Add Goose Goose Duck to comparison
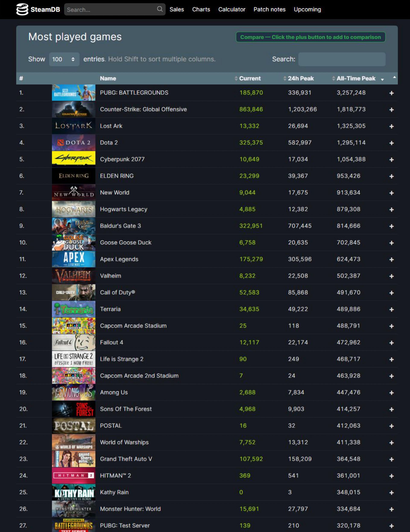The width and height of the screenshot is (410, 532). 391,243
